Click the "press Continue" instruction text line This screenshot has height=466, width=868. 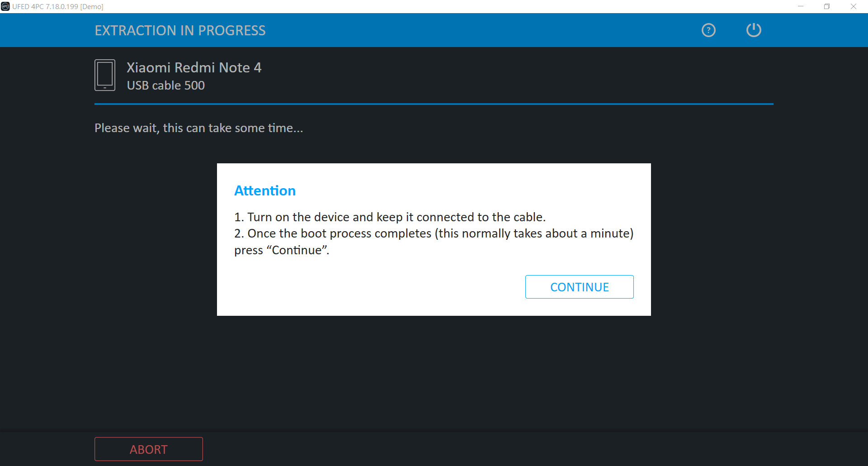[x=282, y=250]
